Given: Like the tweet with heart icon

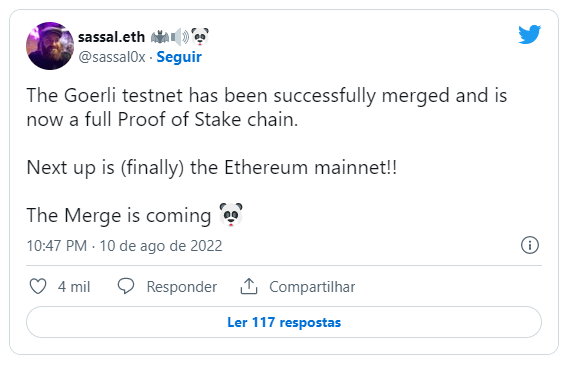Looking at the screenshot, I should [x=38, y=286].
